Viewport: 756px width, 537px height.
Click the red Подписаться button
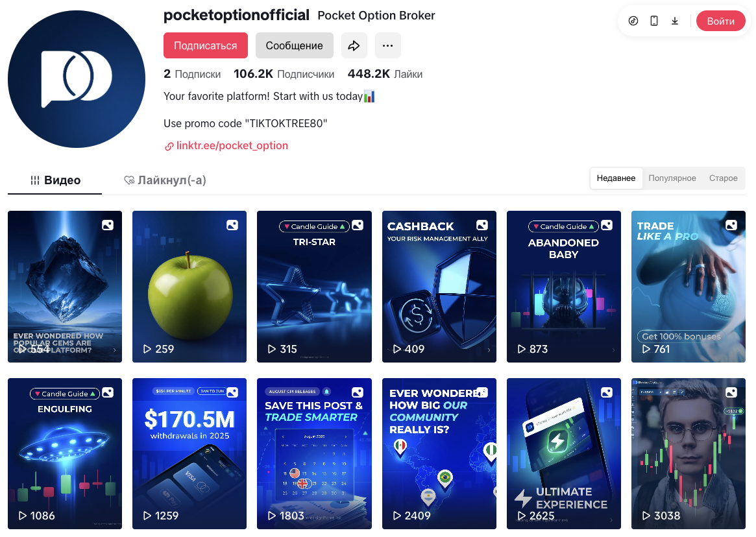coord(206,45)
